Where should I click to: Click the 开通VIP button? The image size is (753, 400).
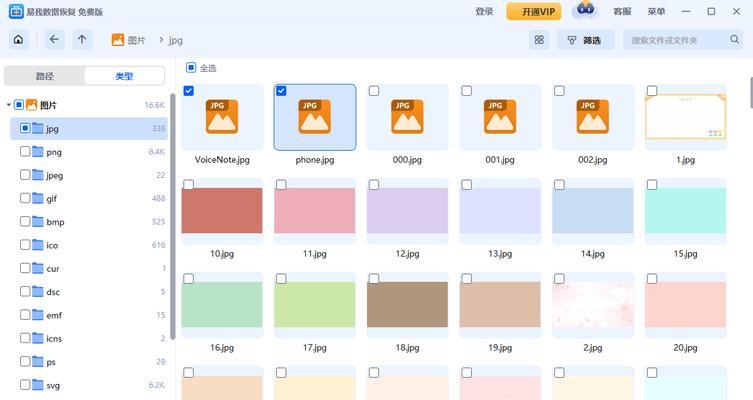(533, 11)
